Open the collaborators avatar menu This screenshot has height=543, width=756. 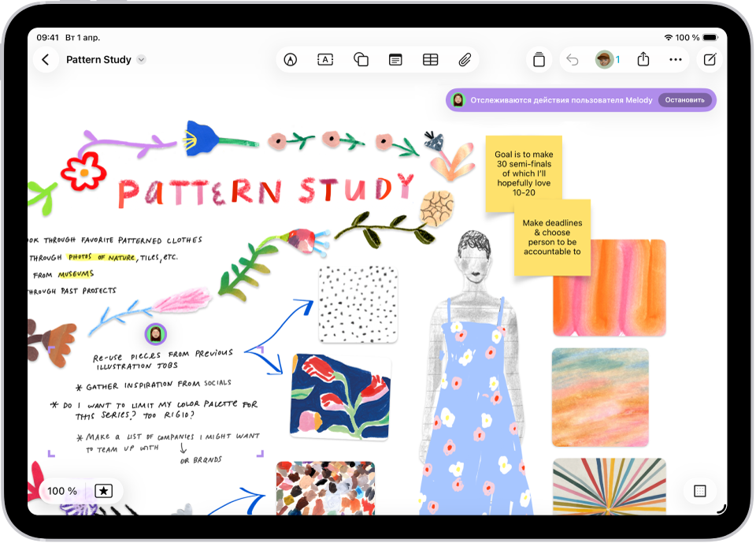coord(606,60)
